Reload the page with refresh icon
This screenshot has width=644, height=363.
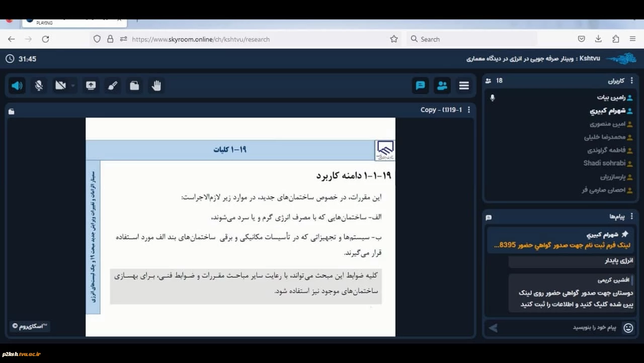45,39
